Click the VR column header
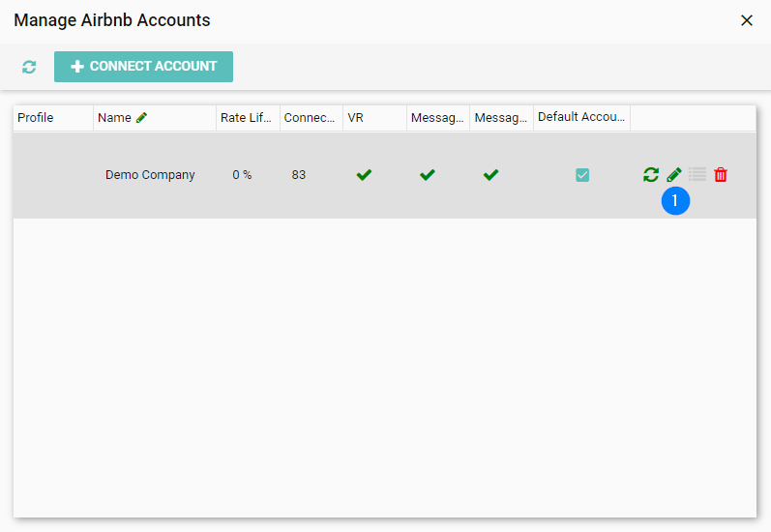This screenshot has width=771, height=532. click(x=356, y=118)
